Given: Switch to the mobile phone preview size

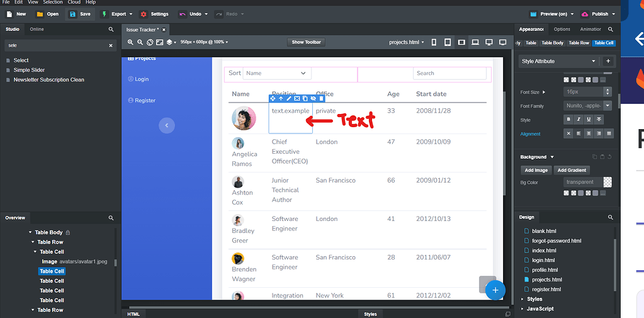Looking at the screenshot, I should pyautogui.click(x=434, y=42).
